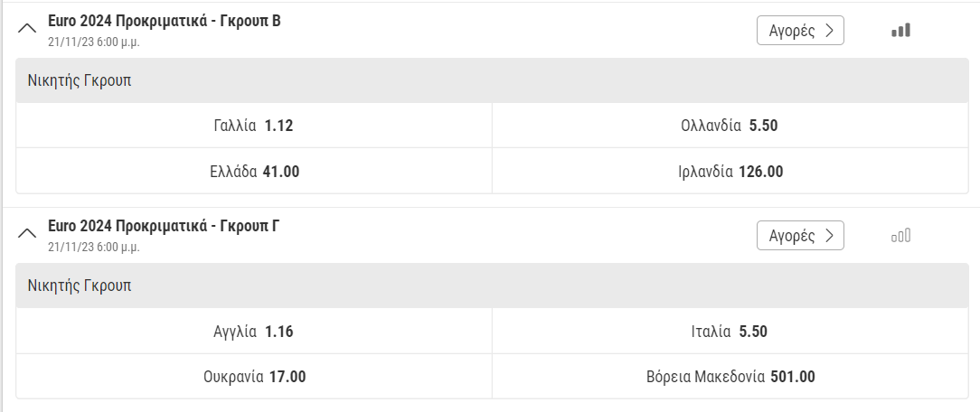This screenshot has height=412, width=980.
Task: Open statistics bars icon for Group Γ
Action: pyautogui.click(x=900, y=236)
